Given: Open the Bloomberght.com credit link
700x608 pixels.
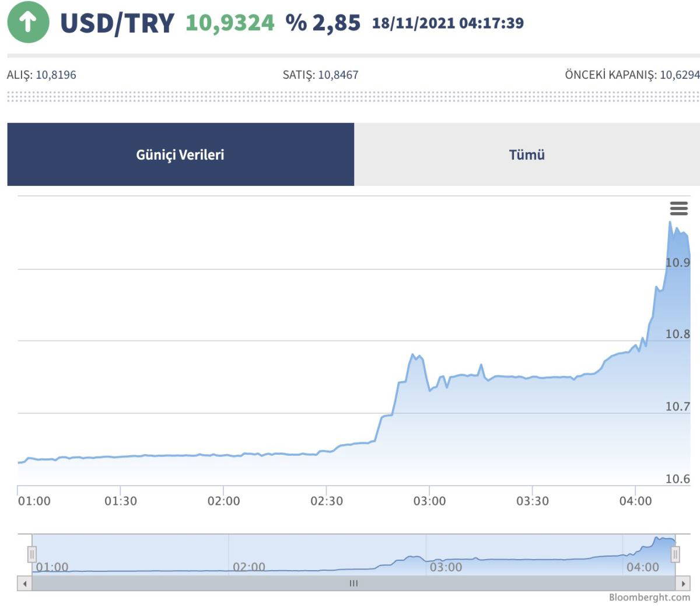Looking at the screenshot, I should point(649,597).
